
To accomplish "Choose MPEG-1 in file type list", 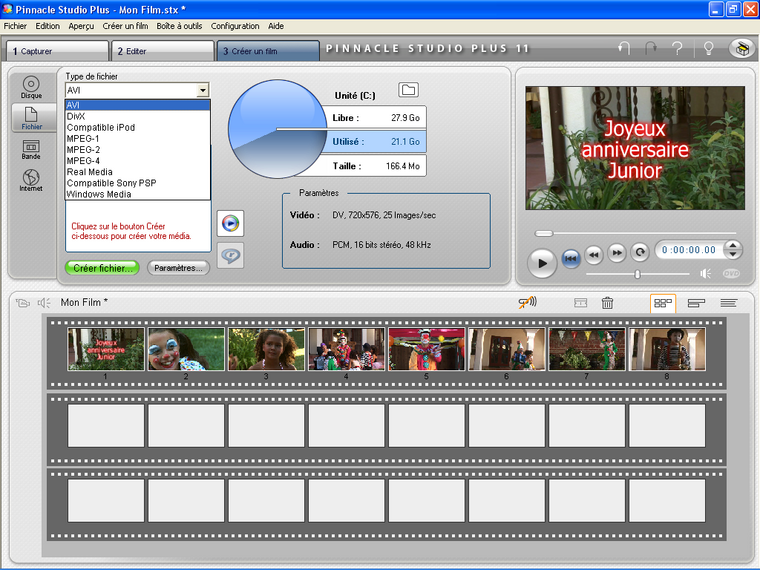I will point(138,139).
